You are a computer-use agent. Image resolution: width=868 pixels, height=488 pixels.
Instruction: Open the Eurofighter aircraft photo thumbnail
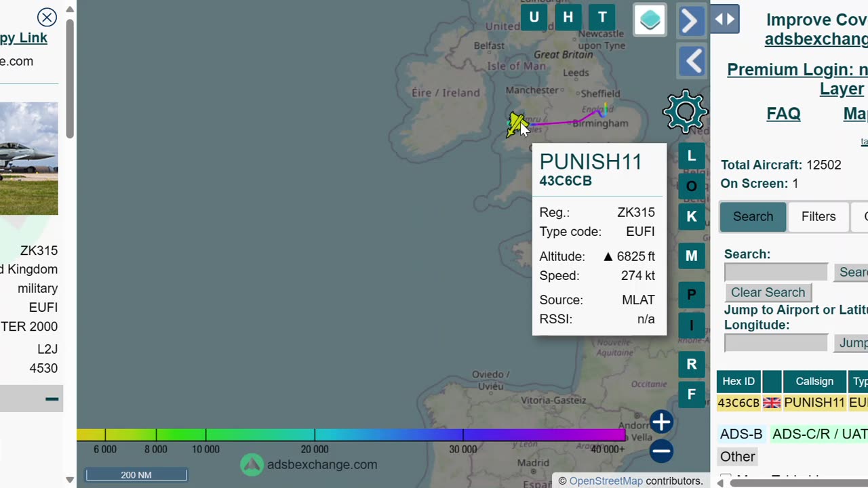pos(28,159)
